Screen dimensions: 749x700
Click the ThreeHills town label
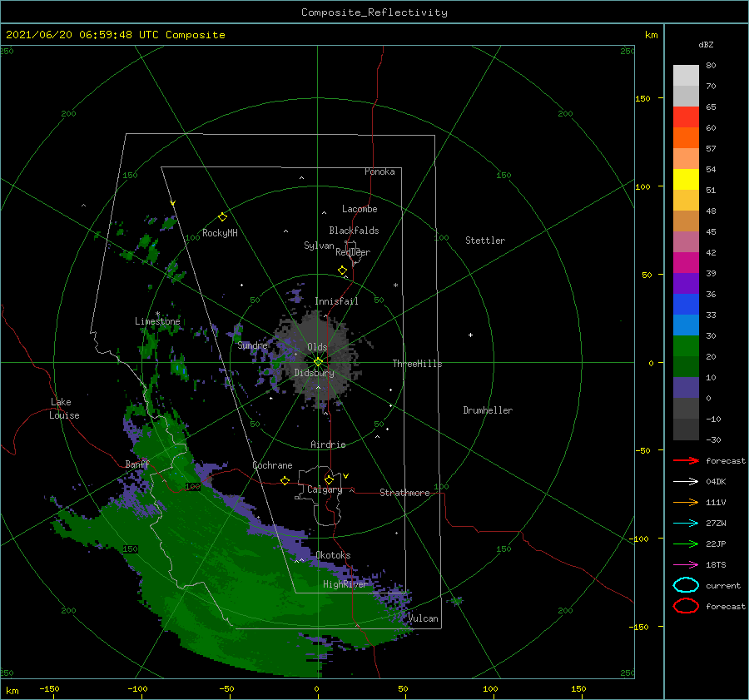point(417,364)
